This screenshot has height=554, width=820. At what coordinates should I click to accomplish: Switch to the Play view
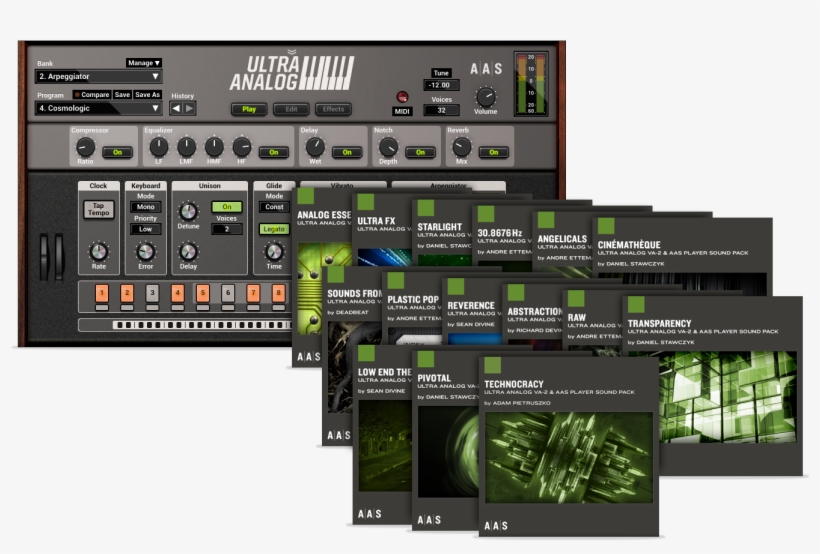click(x=249, y=109)
